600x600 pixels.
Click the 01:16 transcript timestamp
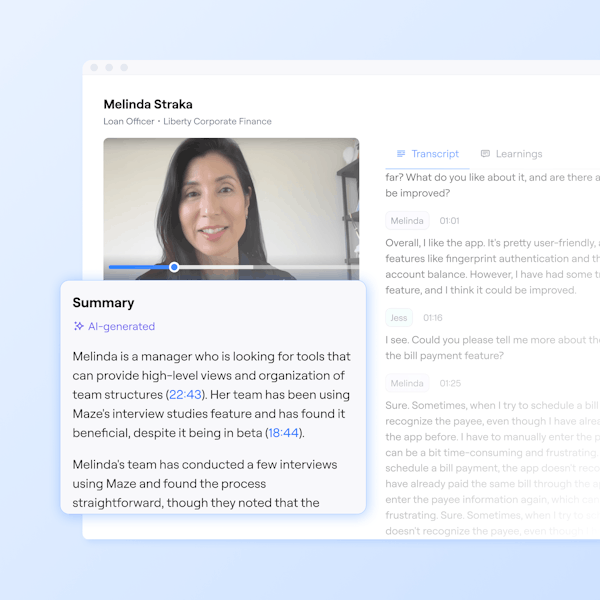click(x=433, y=318)
